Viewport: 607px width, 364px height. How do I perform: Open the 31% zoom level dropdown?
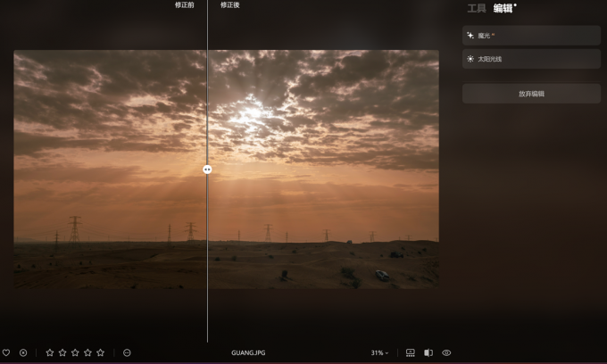(x=380, y=352)
